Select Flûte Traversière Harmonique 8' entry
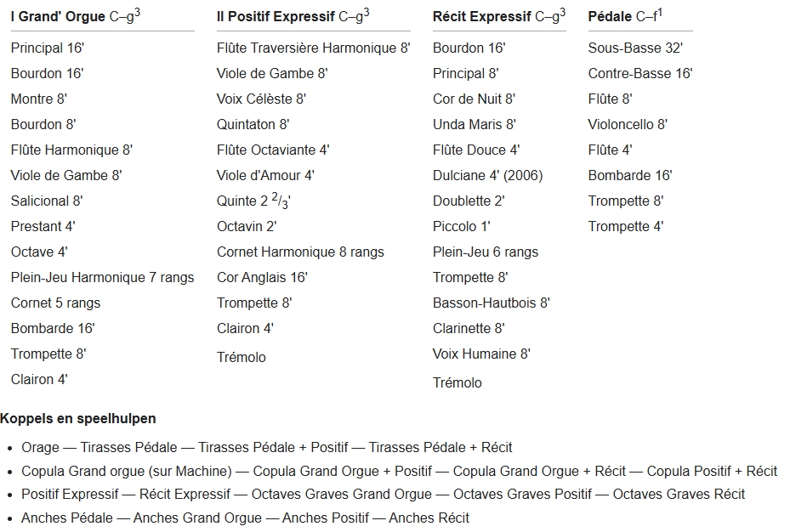 coord(313,48)
